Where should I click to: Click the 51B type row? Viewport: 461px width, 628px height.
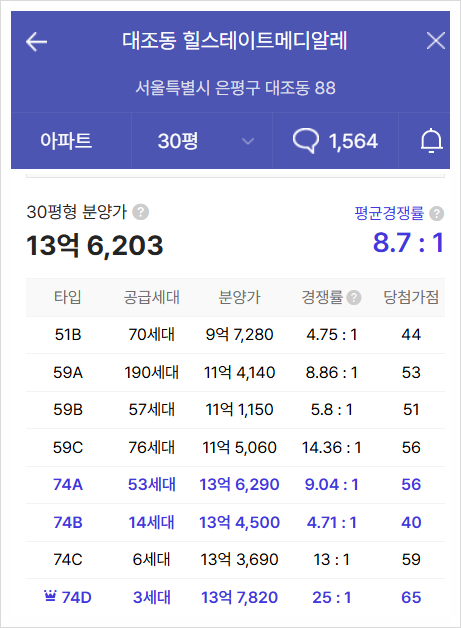coord(236,335)
